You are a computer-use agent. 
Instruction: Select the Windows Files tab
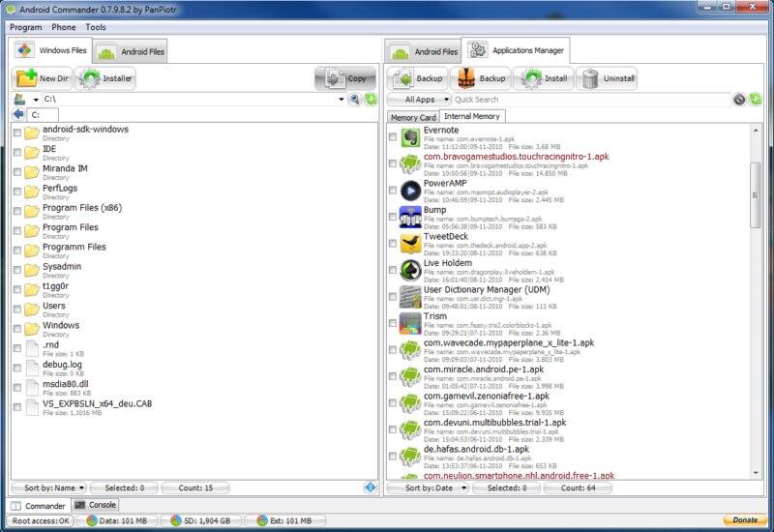[51, 50]
